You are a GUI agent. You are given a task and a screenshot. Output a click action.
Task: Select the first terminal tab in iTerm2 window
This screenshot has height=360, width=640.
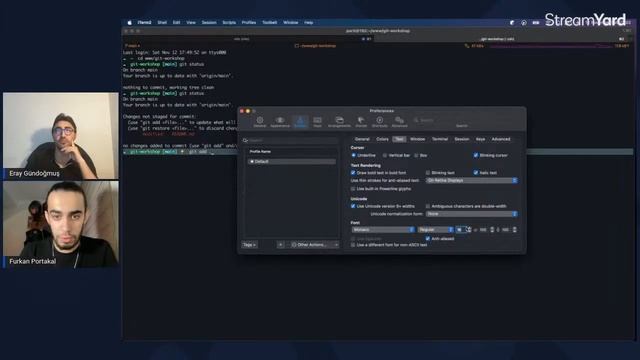tap(248, 39)
